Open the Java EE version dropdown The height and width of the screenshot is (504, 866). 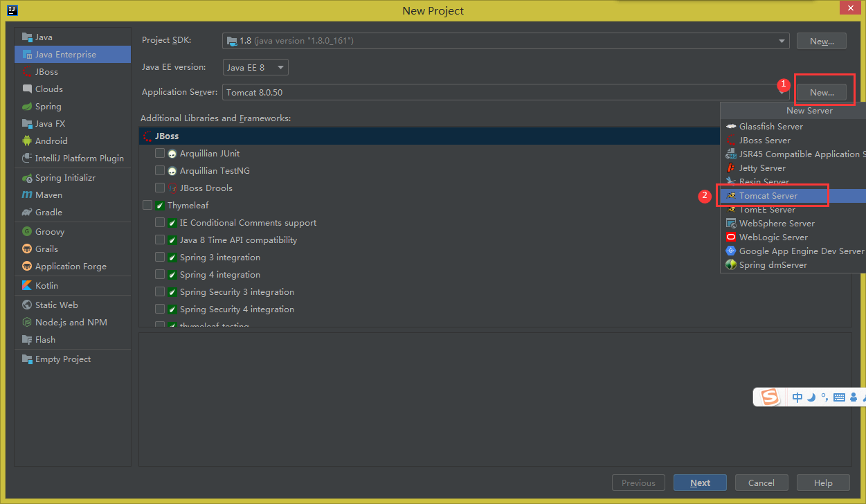tap(255, 68)
